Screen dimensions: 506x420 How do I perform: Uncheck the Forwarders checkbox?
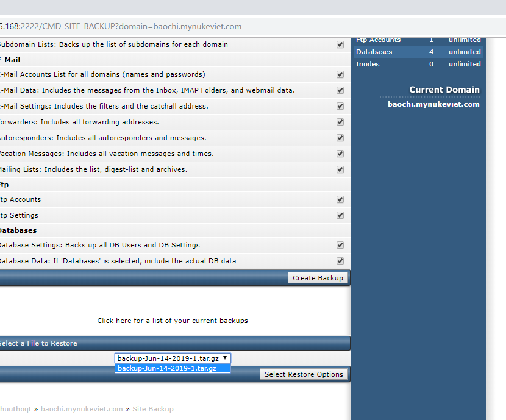(340, 122)
